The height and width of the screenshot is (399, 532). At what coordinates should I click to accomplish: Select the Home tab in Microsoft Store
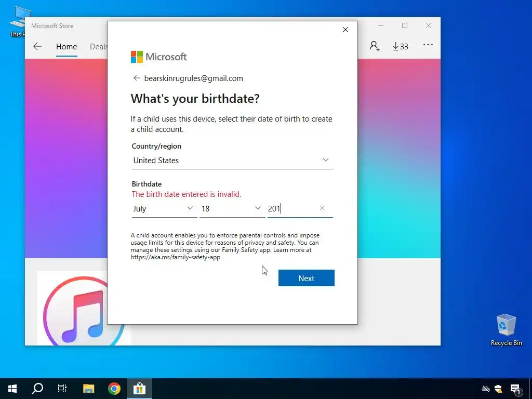point(66,46)
